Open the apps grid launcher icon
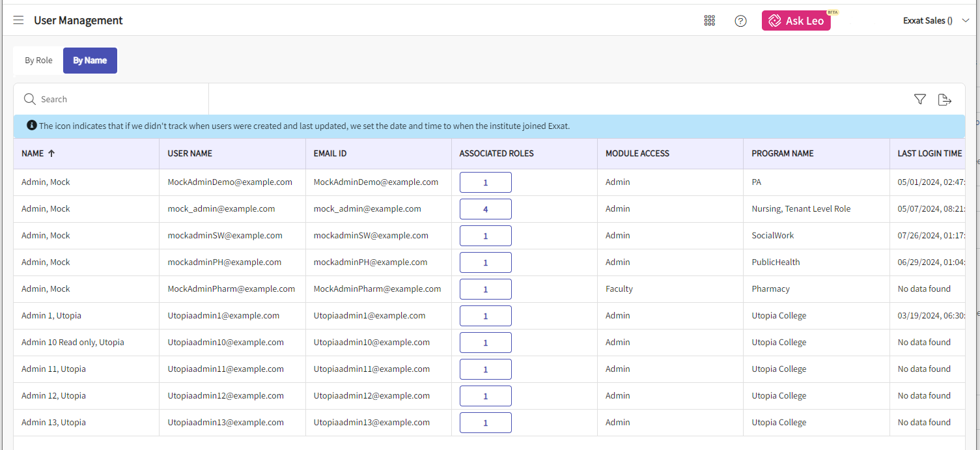This screenshot has width=980, height=450. click(x=710, y=21)
